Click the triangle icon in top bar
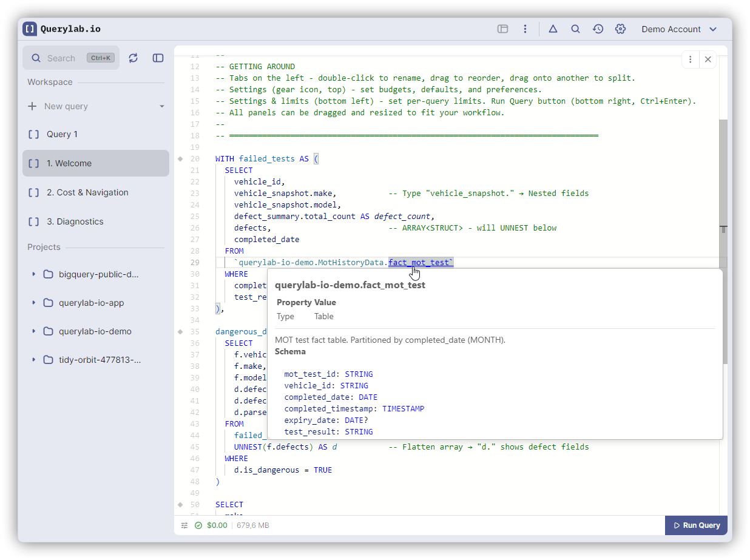 point(553,29)
